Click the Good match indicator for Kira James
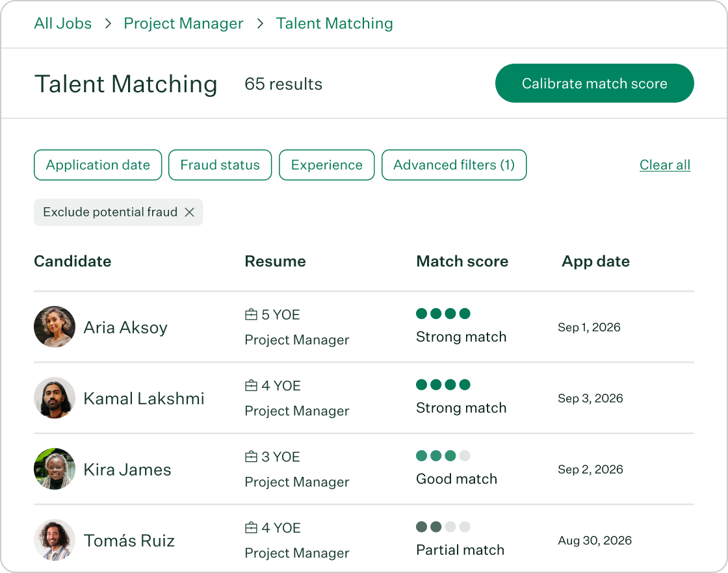Viewport: 728px width, 573px height. [x=443, y=455]
